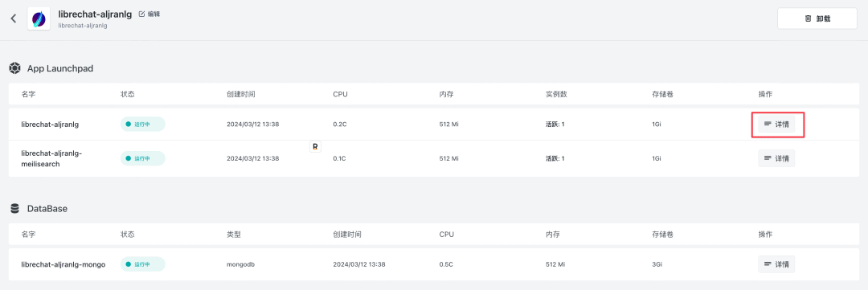Image resolution: width=868 pixels, height=290 pixels.
Task: Click 存储卷 header in App Launchpad table
Action: (x=662, y=94)
